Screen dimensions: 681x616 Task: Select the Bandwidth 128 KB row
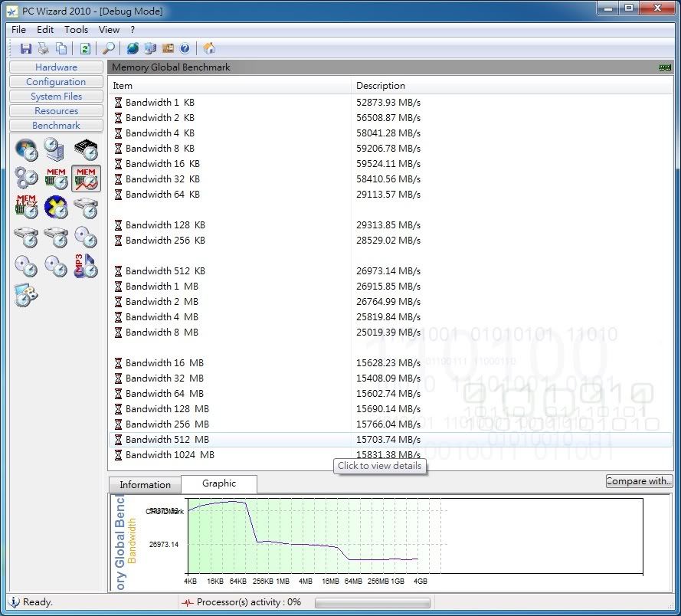coord(391,225)
